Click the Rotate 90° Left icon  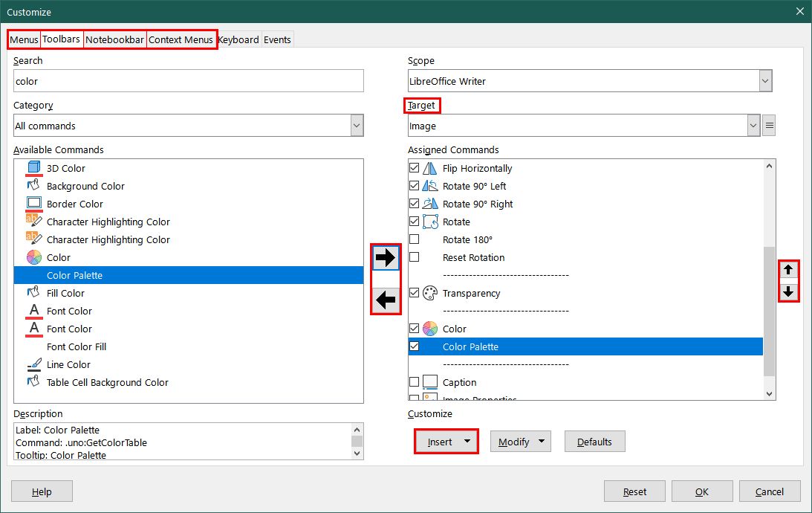point(430,186)
